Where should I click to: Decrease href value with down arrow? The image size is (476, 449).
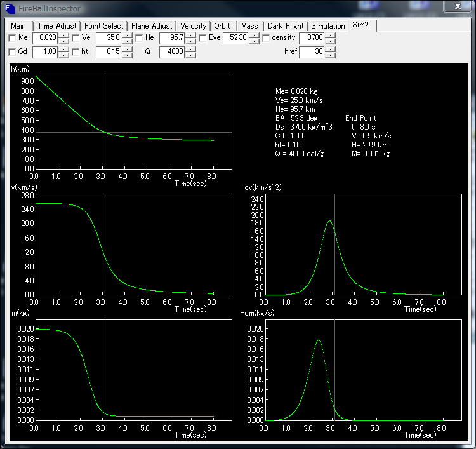tap(330, 55)
